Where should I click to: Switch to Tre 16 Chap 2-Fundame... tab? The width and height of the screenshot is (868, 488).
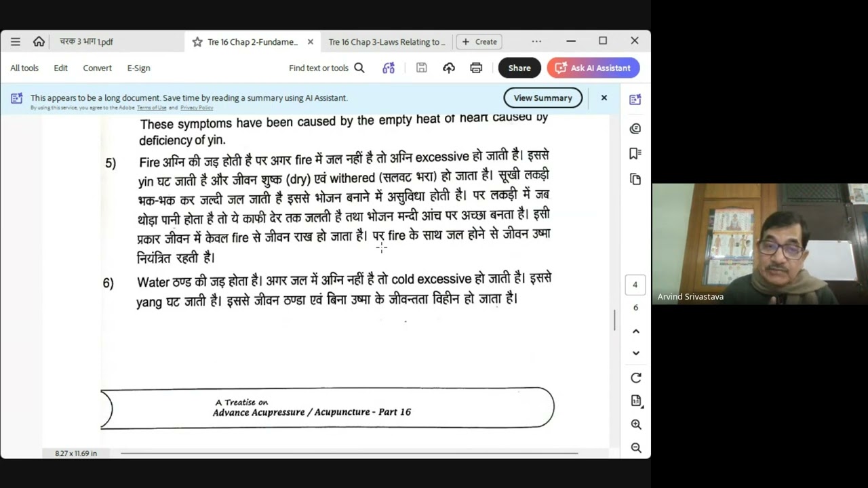click(x=252, y=41)
